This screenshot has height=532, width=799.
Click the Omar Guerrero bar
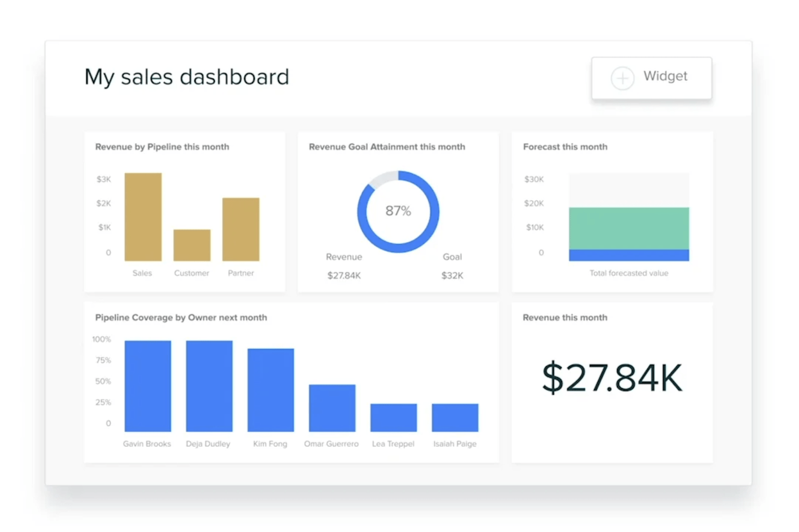331,407
